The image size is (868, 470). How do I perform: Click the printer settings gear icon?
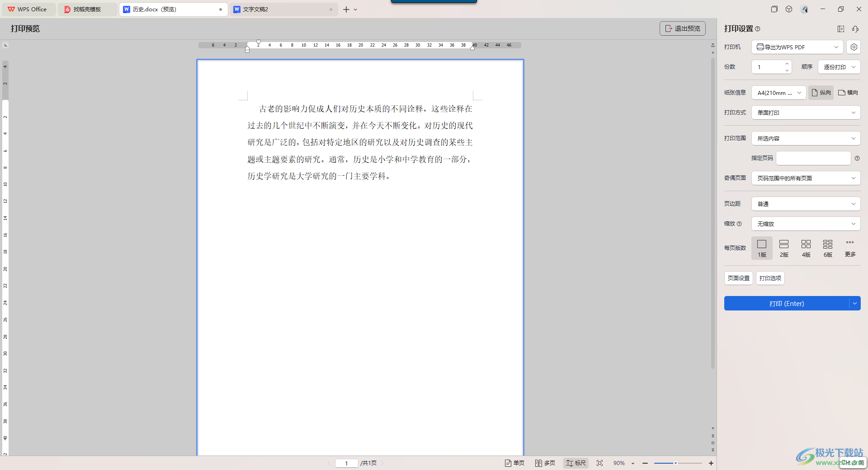tap(854, 47)
